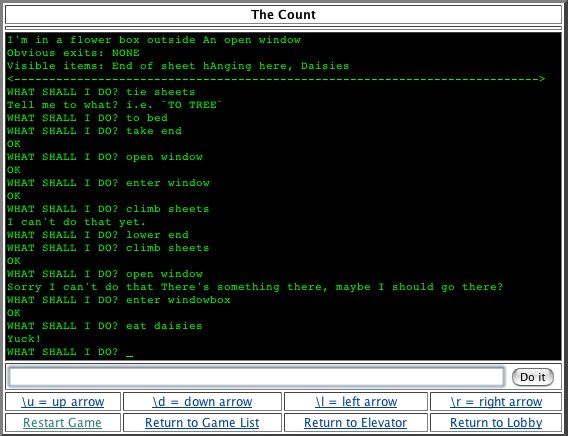The height and width of the screenshot is (436, 568).
Task: Click the 'lower end' command line
Action: (x=98, y=235)
